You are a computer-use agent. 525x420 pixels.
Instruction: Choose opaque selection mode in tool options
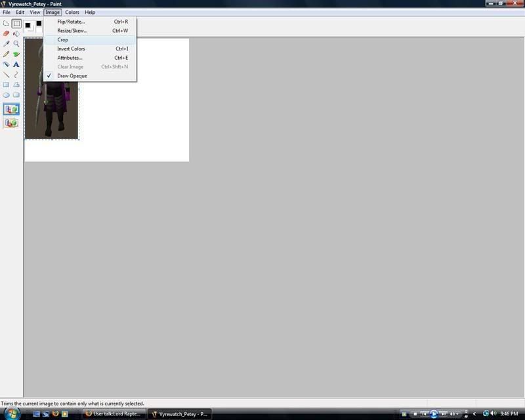[11, 110]
